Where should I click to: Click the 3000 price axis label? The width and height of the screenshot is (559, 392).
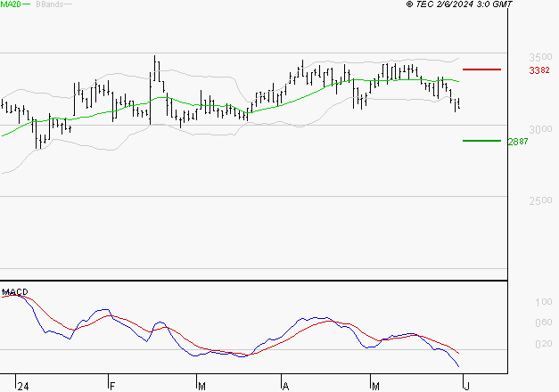click(540, 129)
